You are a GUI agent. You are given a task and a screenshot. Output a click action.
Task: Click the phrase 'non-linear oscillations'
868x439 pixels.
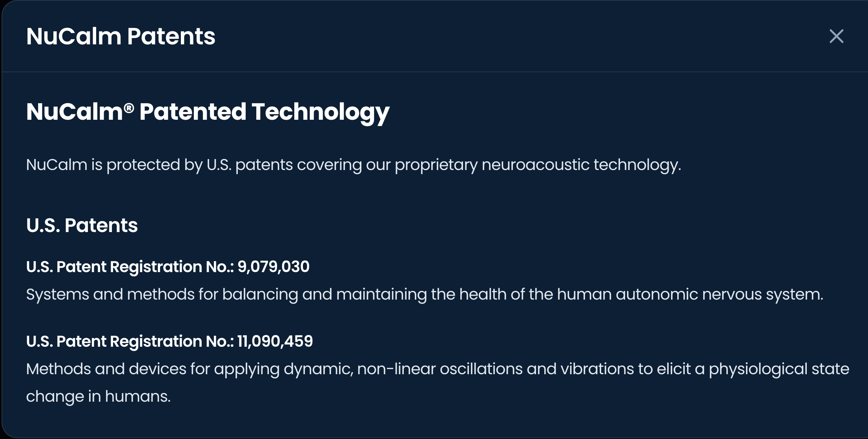coord(439,369)
